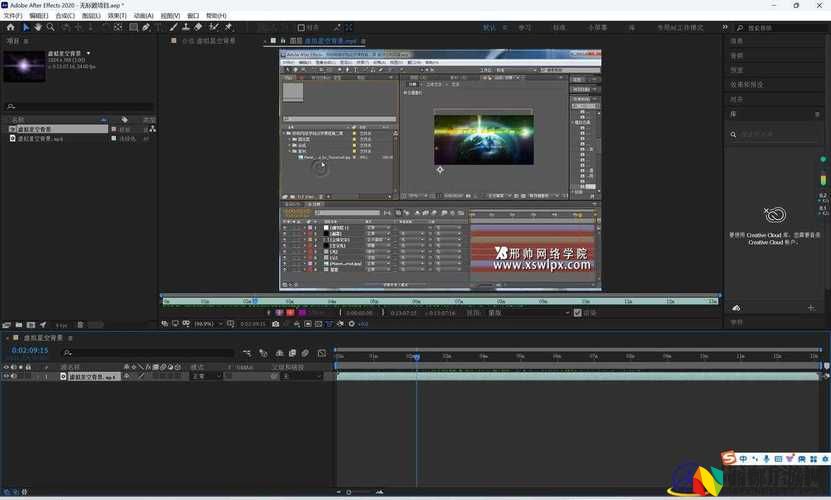
Task: Toggle the render checkbox in layer viewer
Action: click(578, 313)
